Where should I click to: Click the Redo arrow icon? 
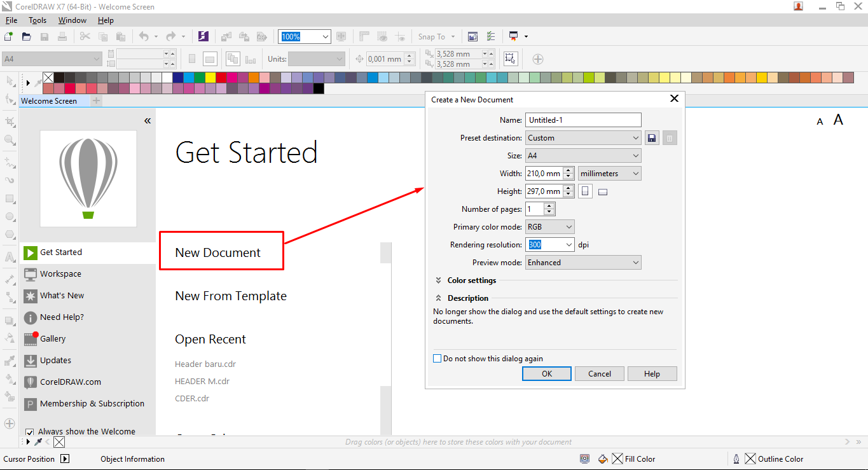170,37
